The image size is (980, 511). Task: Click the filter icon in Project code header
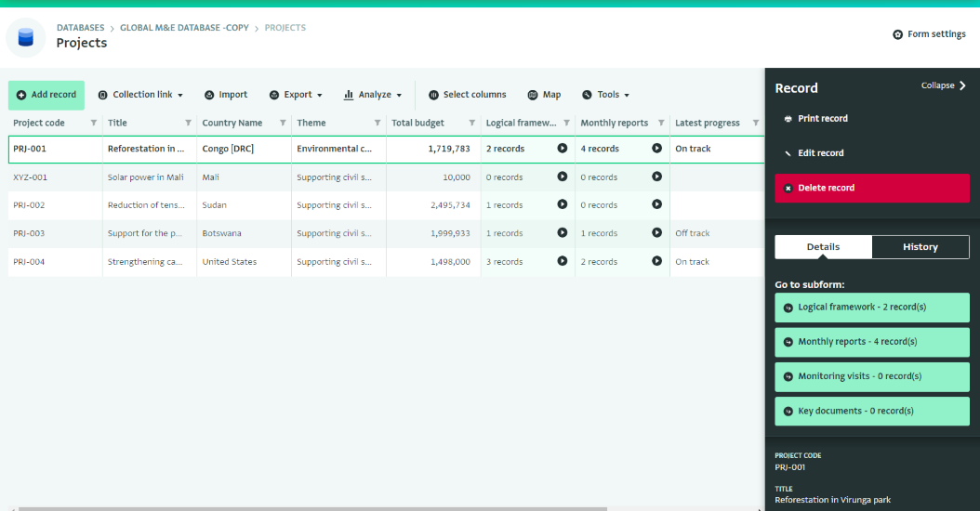(x=94, y=123)
